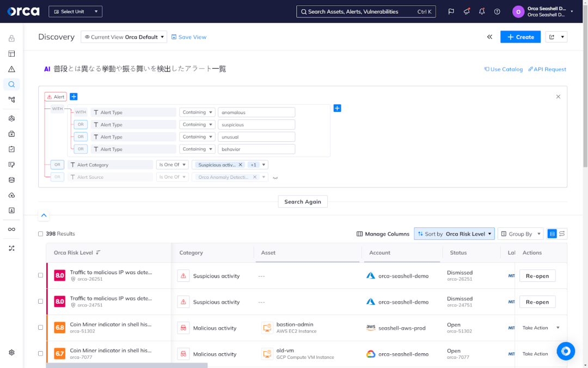Image resolution: width=588 pixels, height=368 pixels.
Task: Open Containing dropdown for behavior
Action: 197,149
